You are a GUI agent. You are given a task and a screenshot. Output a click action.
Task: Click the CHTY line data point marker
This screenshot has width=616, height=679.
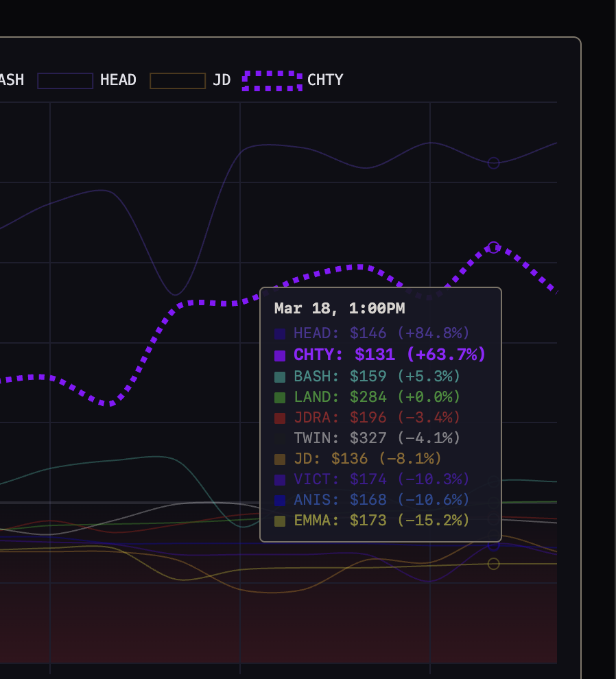click(x=494, y=248)
